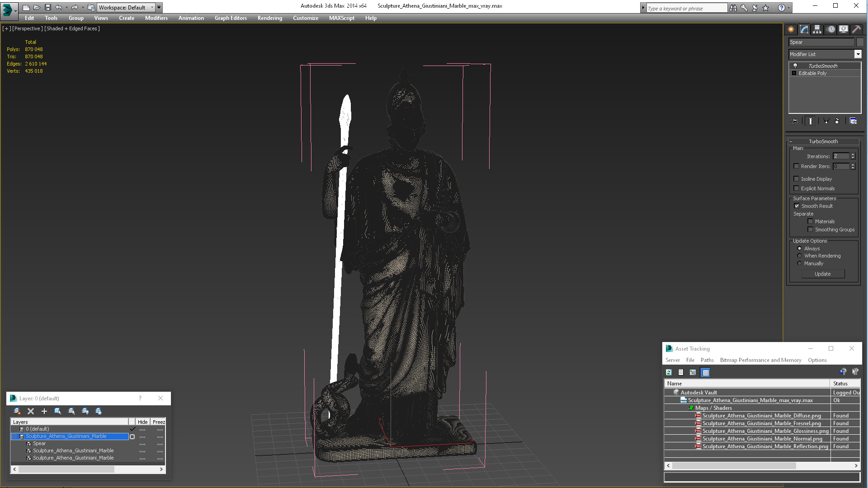Switch Asset Tracking to tree view icon
The image size is (868, 488).
693,372
